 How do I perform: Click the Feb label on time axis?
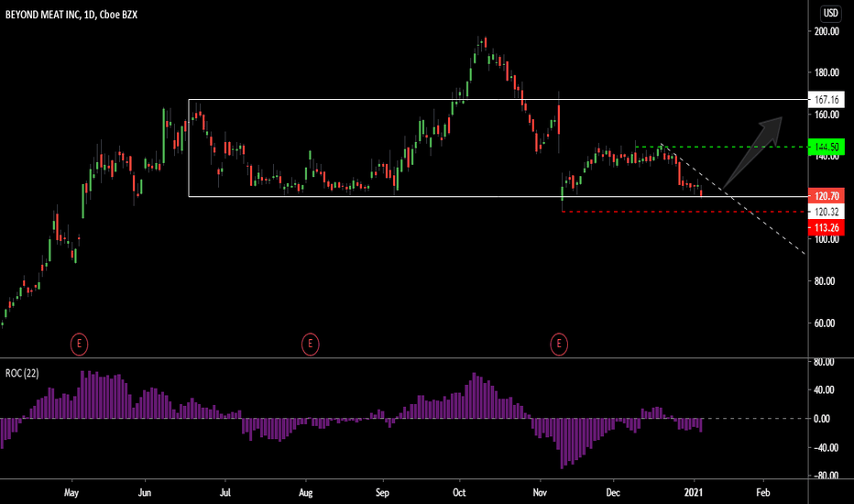(x=763, y=493)
